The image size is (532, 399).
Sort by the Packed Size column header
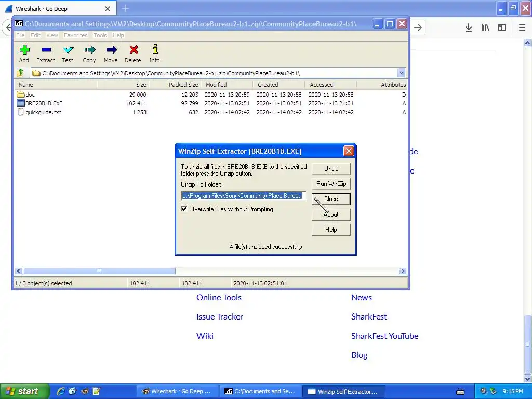(x=175, y=85)
